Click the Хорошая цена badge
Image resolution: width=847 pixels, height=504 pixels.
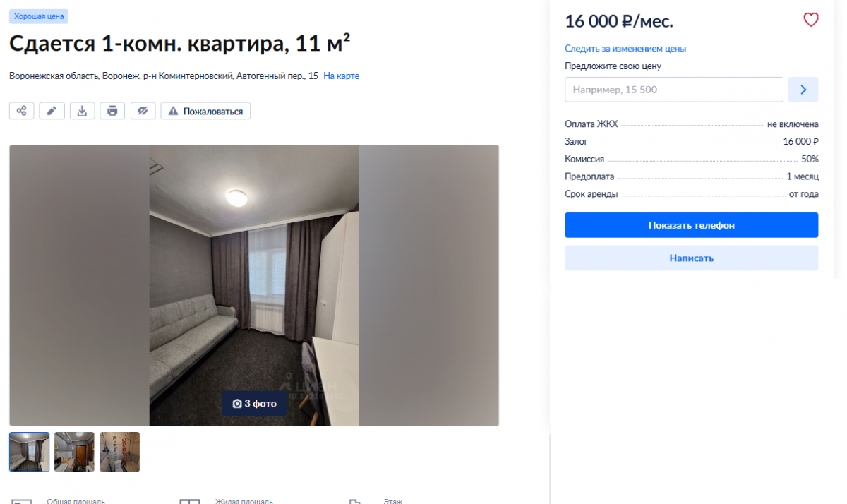point(39,16)
